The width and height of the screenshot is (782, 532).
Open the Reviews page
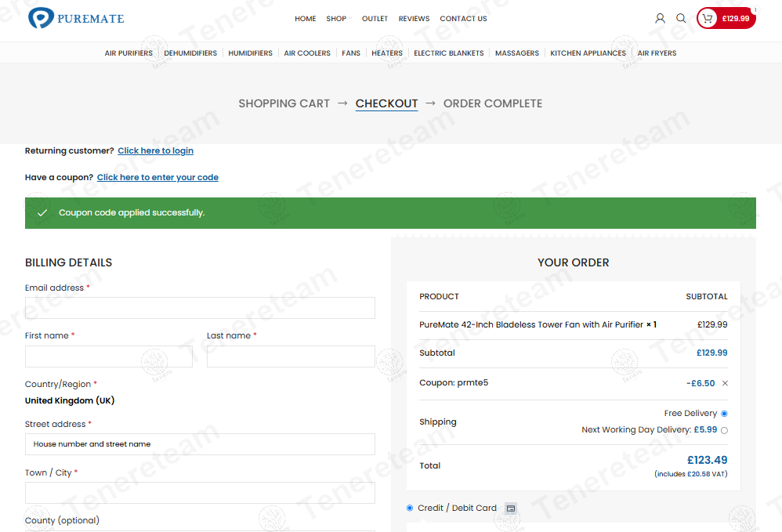pos(414,19)
